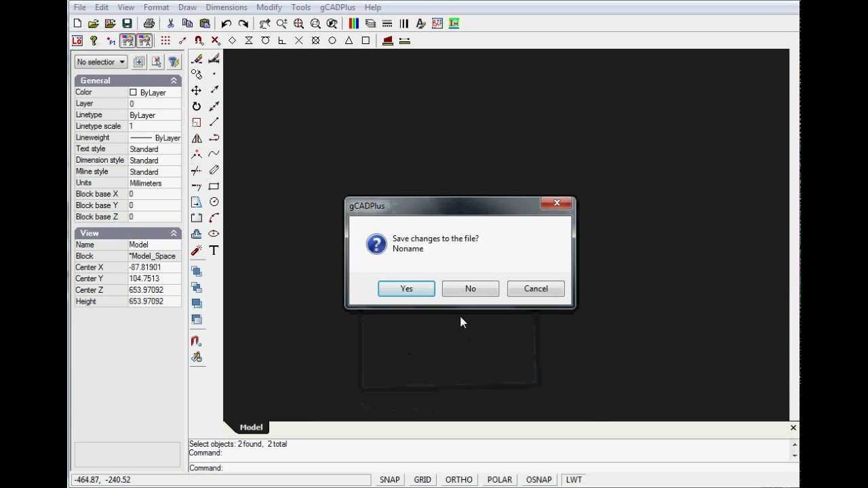Click No to discard changes

click(x=471, y=289)
